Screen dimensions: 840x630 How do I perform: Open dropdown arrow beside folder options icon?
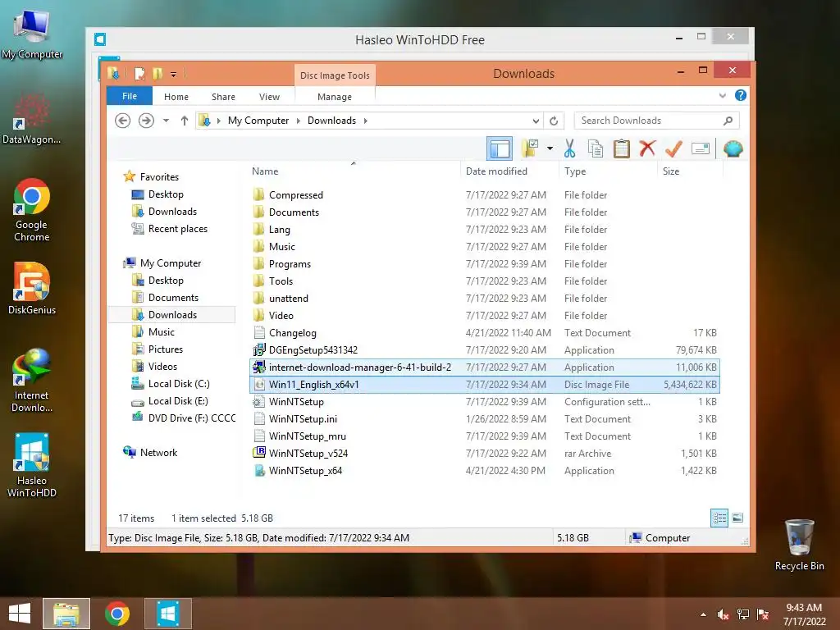[550, 148]
